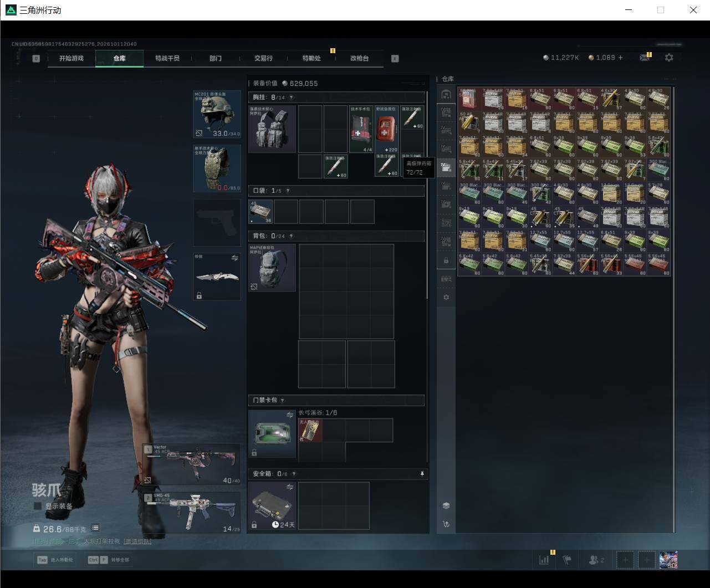Click the locked storage box icon

(446, 260)
